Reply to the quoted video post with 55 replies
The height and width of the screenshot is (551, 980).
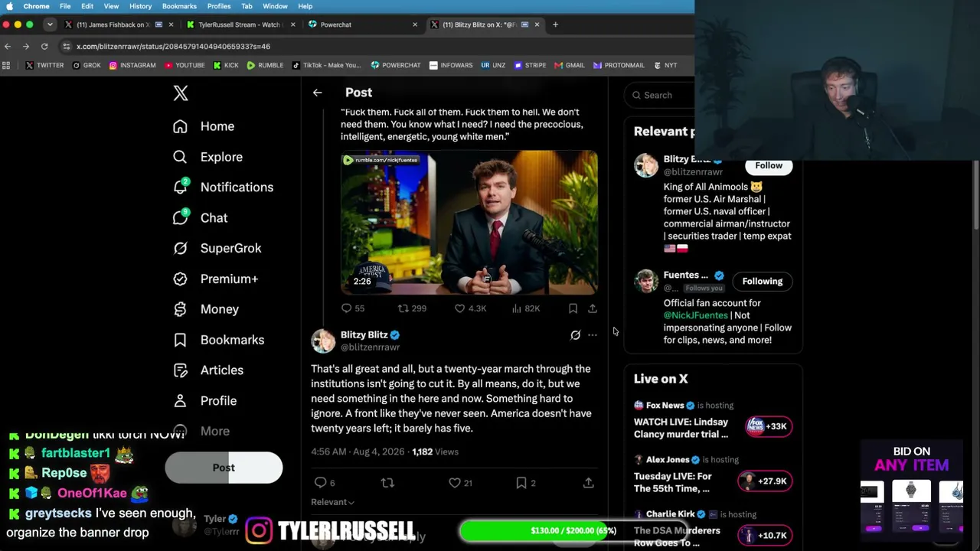click(353, 308)
